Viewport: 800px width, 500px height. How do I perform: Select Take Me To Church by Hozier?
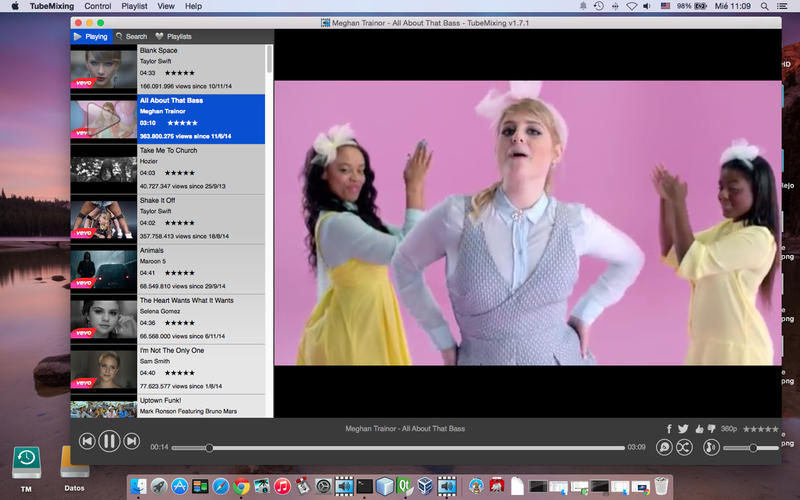point(168,151)
